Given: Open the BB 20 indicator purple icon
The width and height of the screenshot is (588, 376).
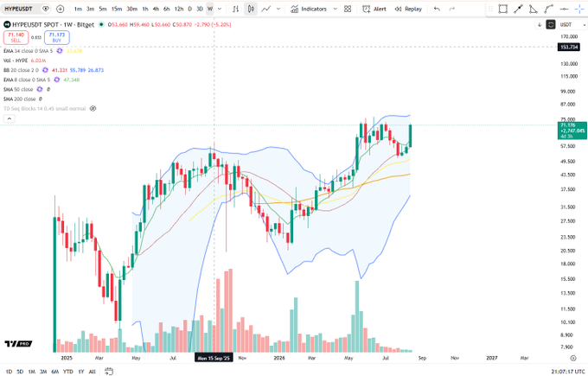Looking at the screenshot, I should (x=45, y=70).
